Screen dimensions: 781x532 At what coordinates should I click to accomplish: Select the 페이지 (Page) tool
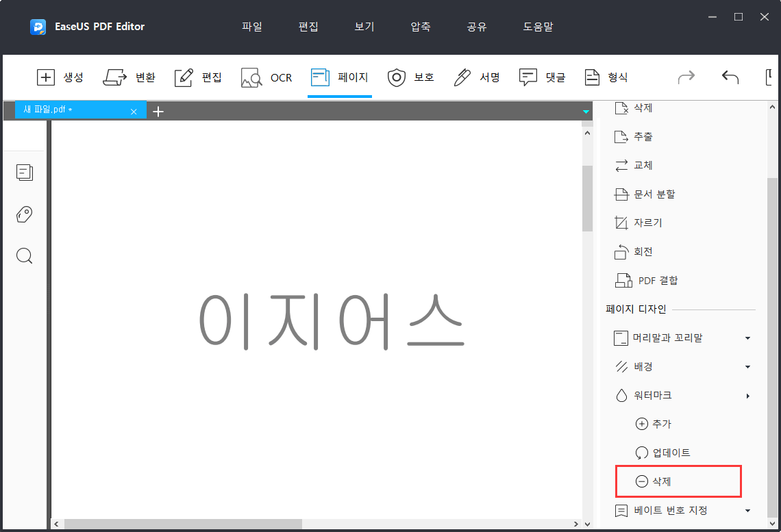[340, 77]
